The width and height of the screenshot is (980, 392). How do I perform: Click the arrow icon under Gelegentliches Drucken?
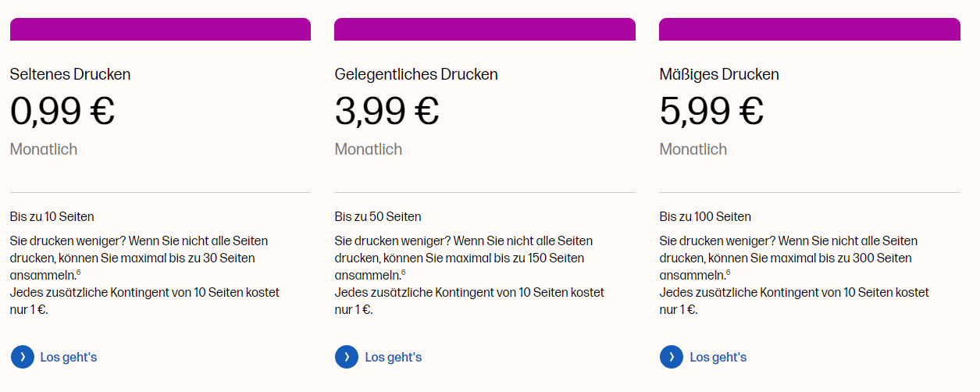coord(347,357)
